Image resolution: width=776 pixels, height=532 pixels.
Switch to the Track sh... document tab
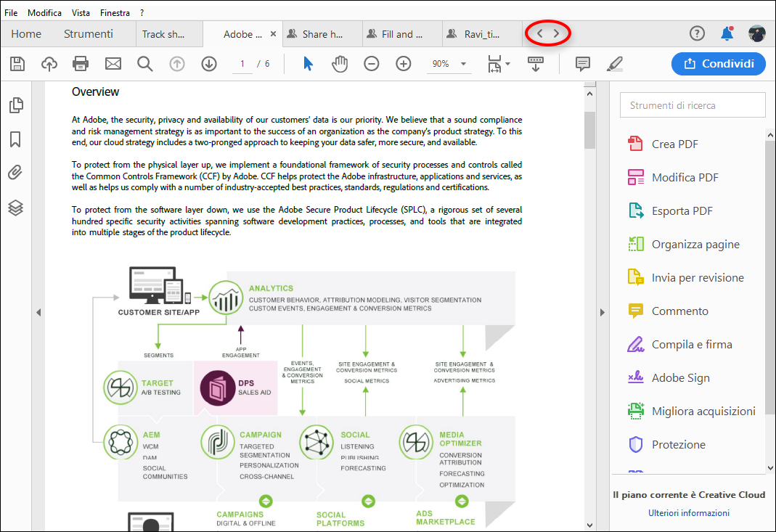click(168, 34)
